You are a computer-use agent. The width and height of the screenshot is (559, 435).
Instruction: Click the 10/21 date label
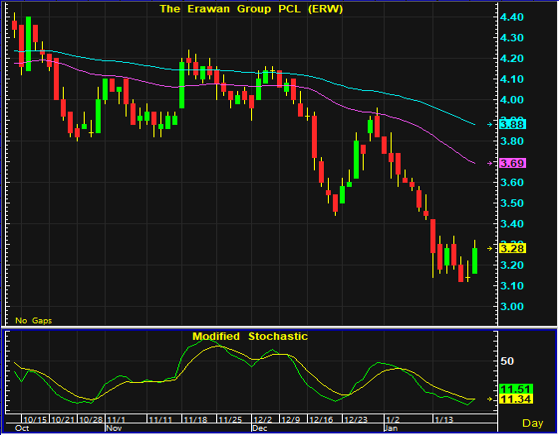(x=63, y=419)
